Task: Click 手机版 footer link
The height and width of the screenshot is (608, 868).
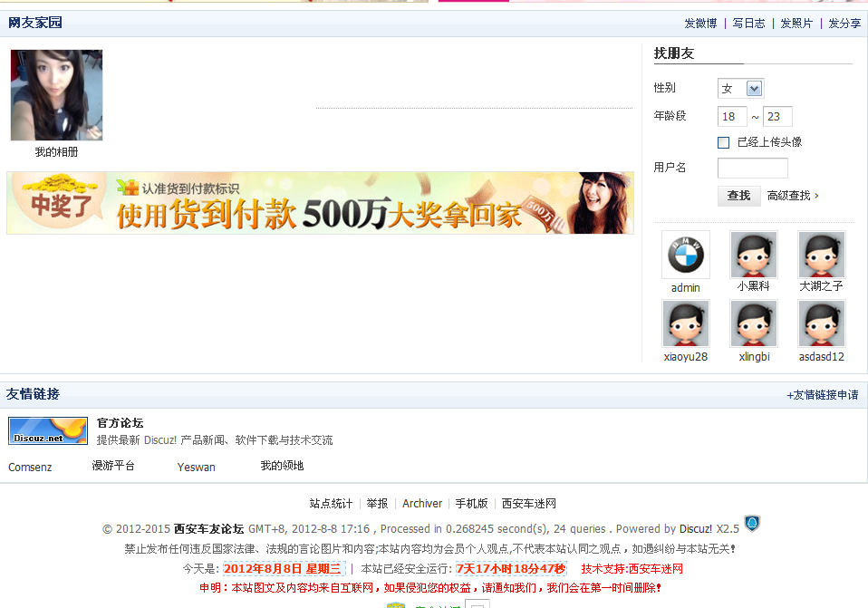Action: [471, 504]
